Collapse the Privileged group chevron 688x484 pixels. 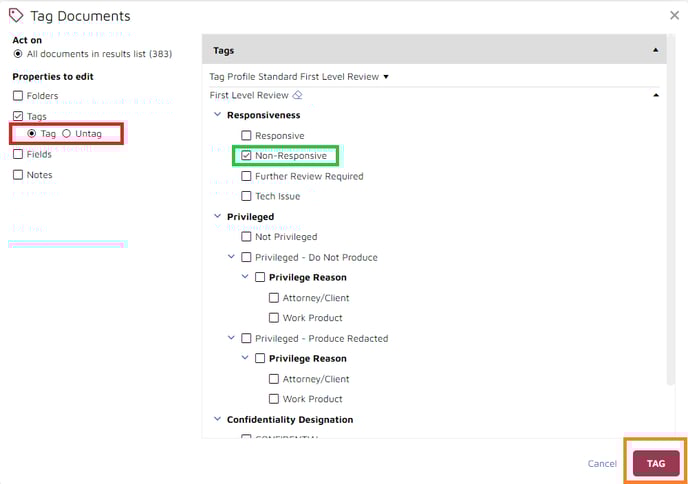(217, 216)
